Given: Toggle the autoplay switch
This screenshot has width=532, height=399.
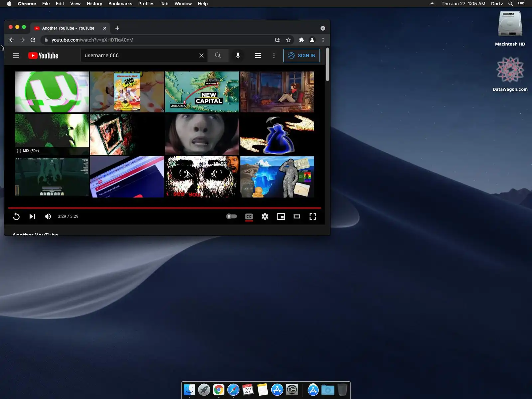Looking at the screenshot, I should coord(231,216).
